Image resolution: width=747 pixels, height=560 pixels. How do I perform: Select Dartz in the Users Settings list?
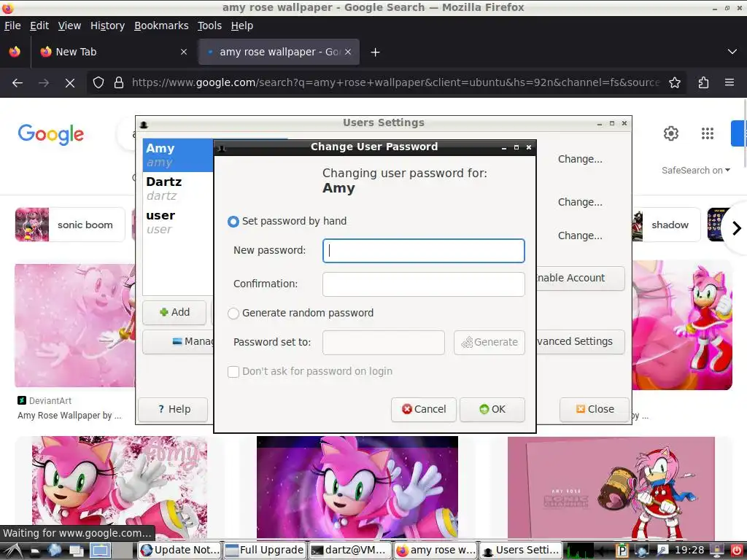[x=178, y=189]
